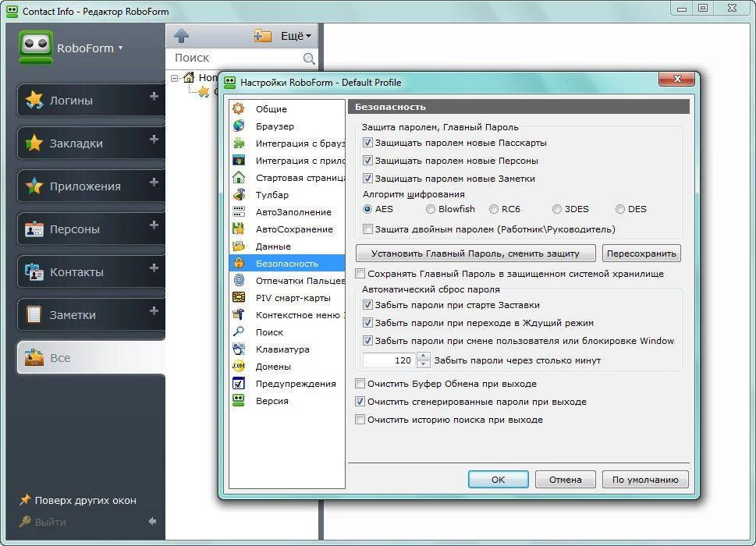756x546 pixels.
Task: Click the Пересохранить button
Action: pos(641,253)
